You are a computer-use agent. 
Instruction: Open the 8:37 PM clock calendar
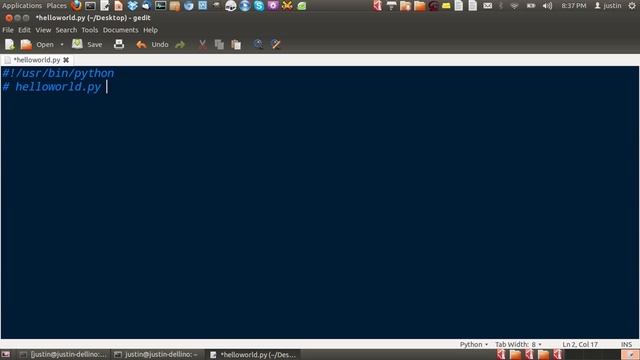(x=573, y=6)
